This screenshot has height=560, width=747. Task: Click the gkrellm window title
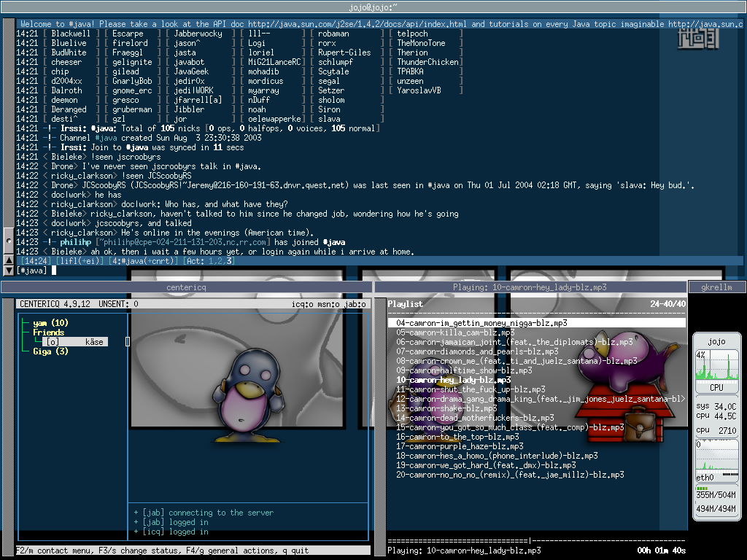click(x=716, y=287)
